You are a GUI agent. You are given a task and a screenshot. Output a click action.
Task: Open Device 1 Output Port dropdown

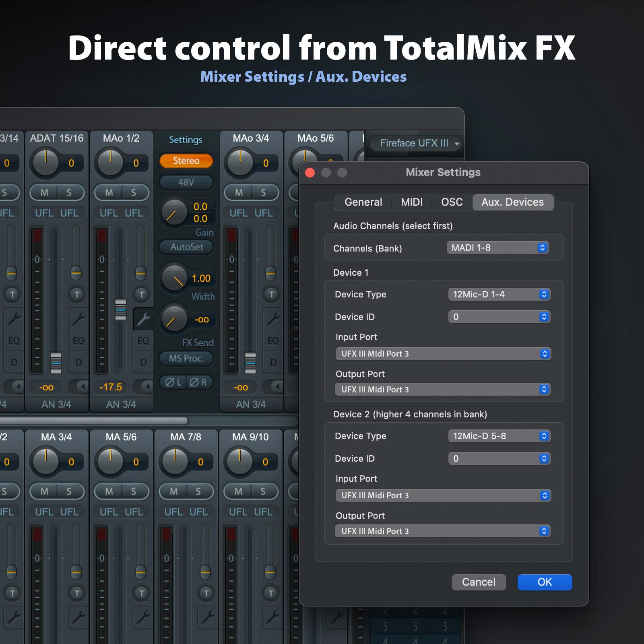(443, 389)
